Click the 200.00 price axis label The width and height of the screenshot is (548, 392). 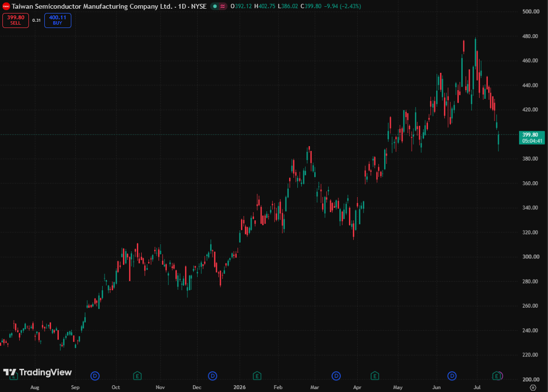pos(531,379)
